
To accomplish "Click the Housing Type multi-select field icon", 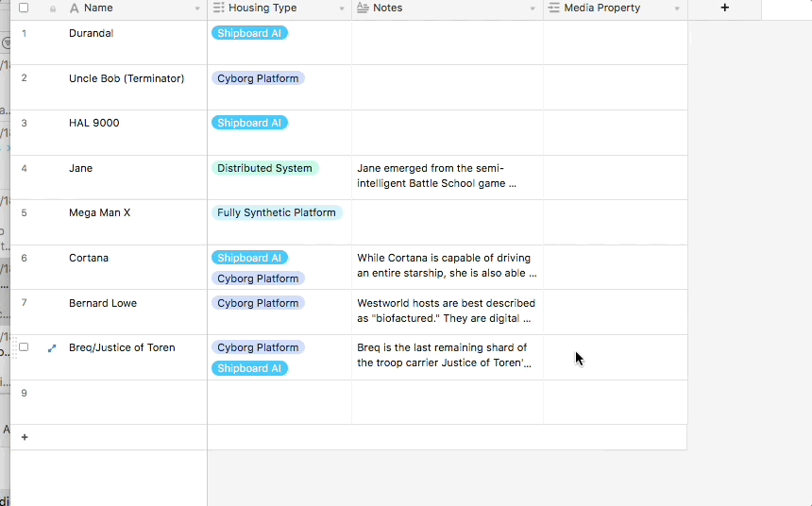I will tap(218, 8).
